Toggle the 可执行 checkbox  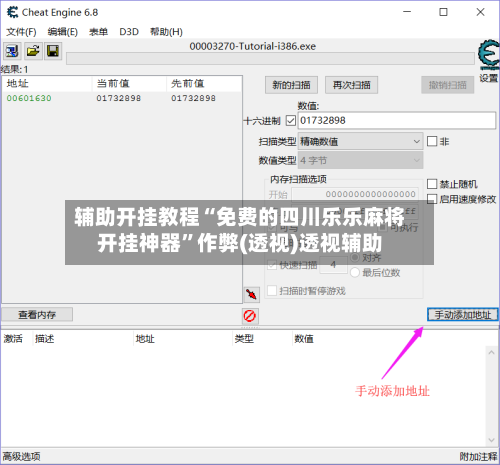pos(382,227)
